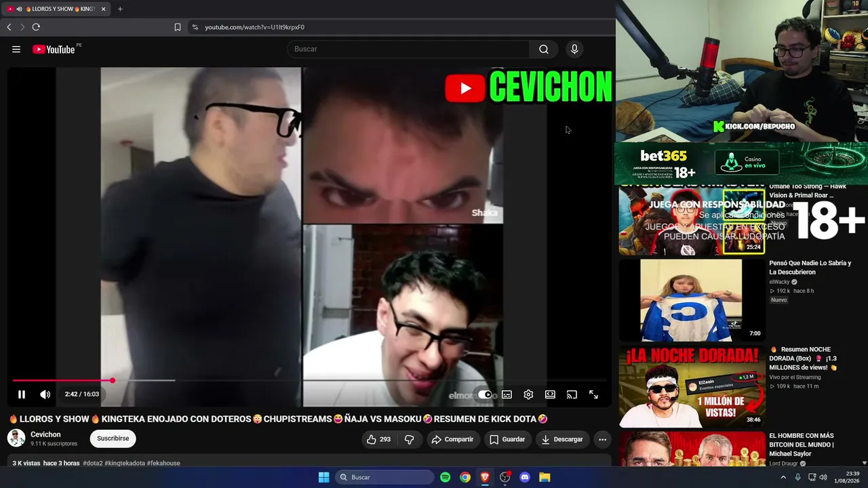The image size is (868, 488).
Task: Click the YouTube search magnifier button
Action: click(x=544, y=49)
